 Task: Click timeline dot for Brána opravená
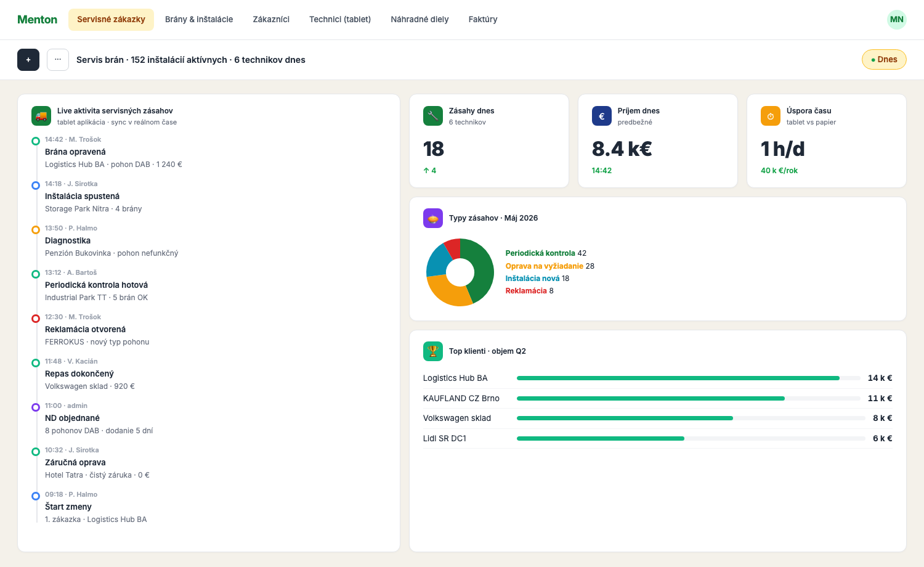tap(36, 141)
